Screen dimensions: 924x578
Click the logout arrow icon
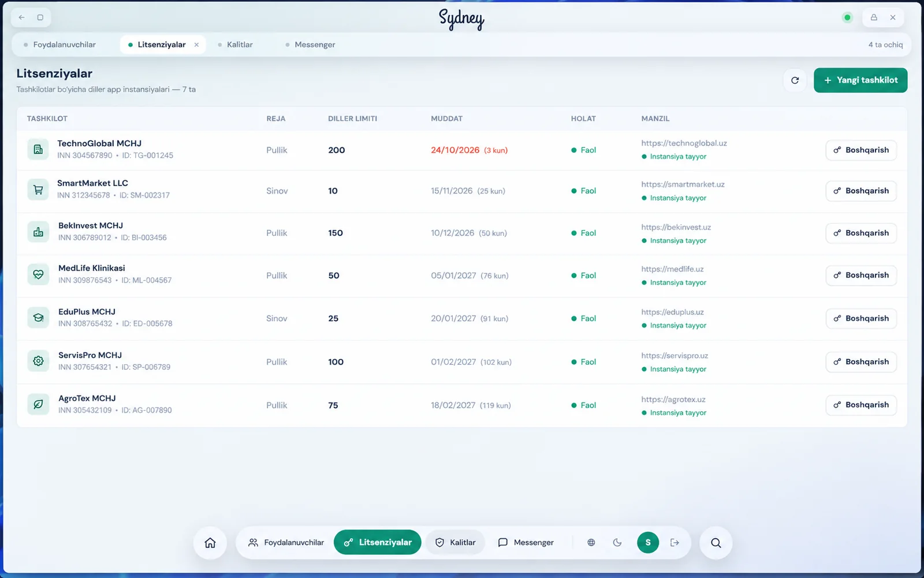(x=675, y=543)
